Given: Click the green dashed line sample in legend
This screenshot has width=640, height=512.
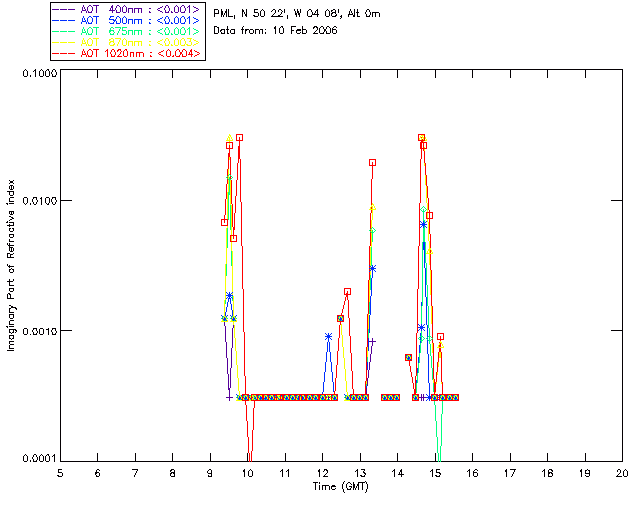Looking at the screenshot, I should [64, 31].
